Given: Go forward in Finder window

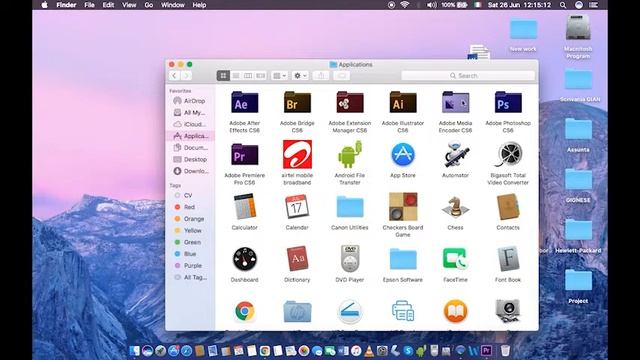Looking at the screenshot, I should (186, 76).
